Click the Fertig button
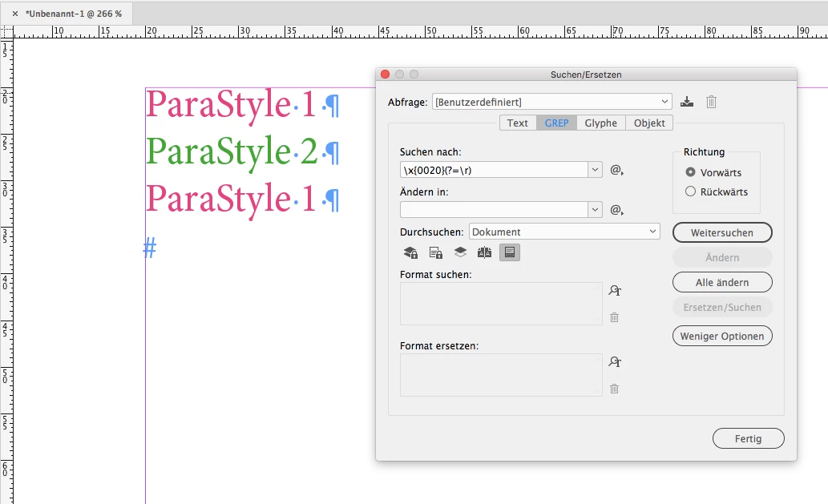 tap(749, 438)
